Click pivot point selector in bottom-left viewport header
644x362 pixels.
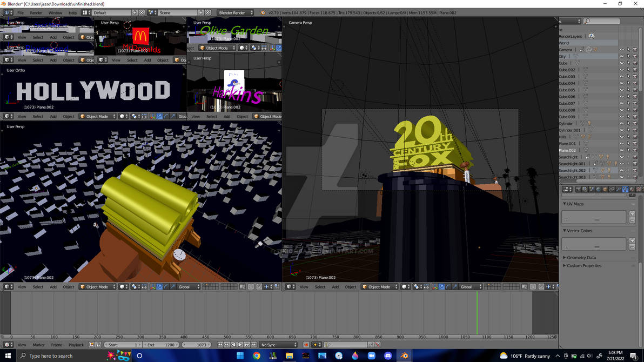tap(135, 287)
